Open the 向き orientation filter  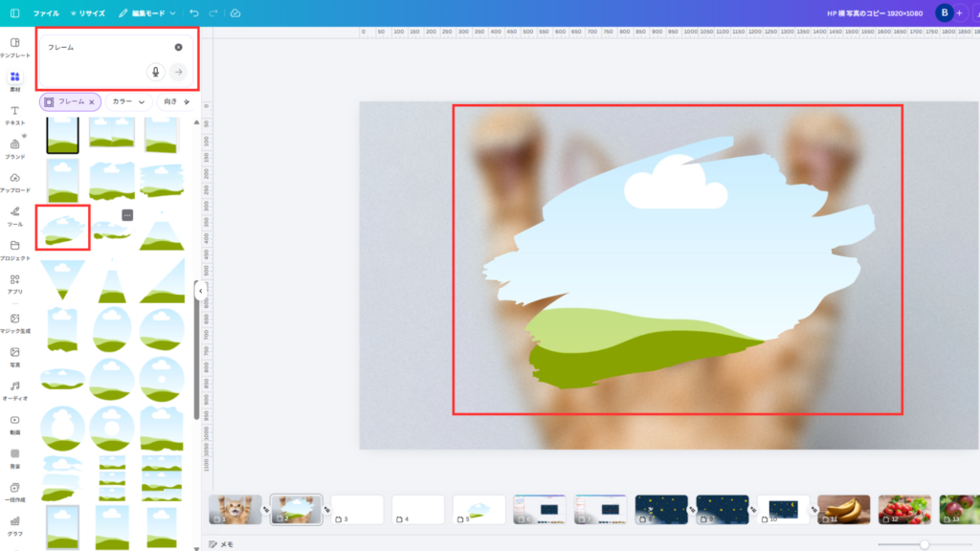[x=174, y=101]
